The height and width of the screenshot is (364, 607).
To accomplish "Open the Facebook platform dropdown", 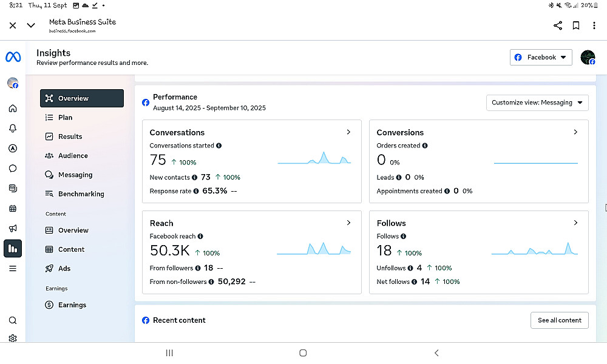I will coord(541,58).
